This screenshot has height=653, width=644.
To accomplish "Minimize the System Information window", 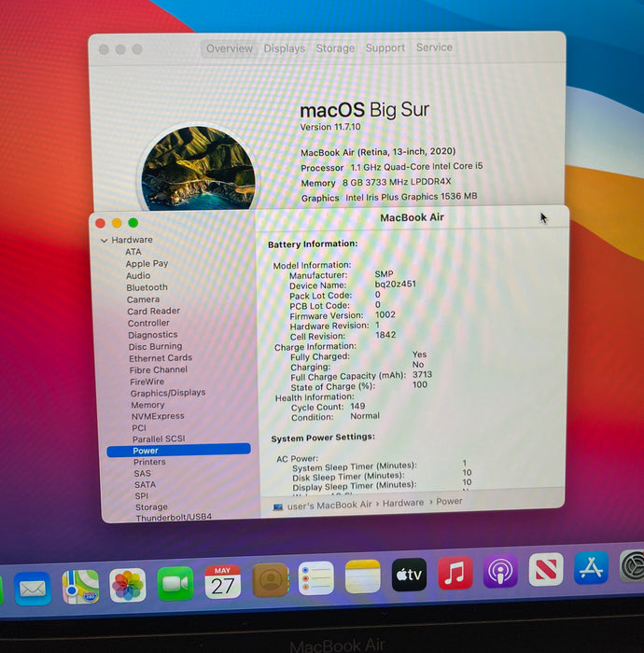I will pos(117,223).
